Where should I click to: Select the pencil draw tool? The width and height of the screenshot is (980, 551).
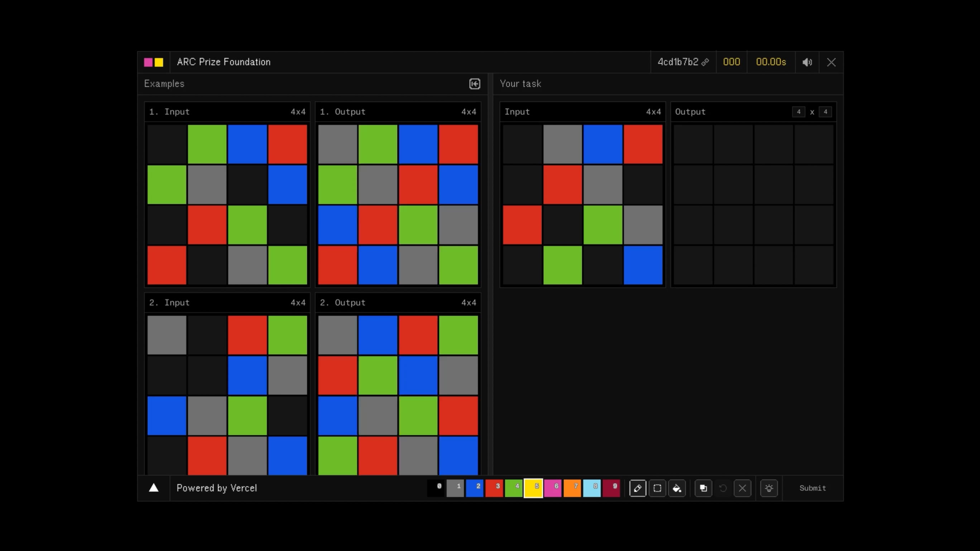click(638, 488)
